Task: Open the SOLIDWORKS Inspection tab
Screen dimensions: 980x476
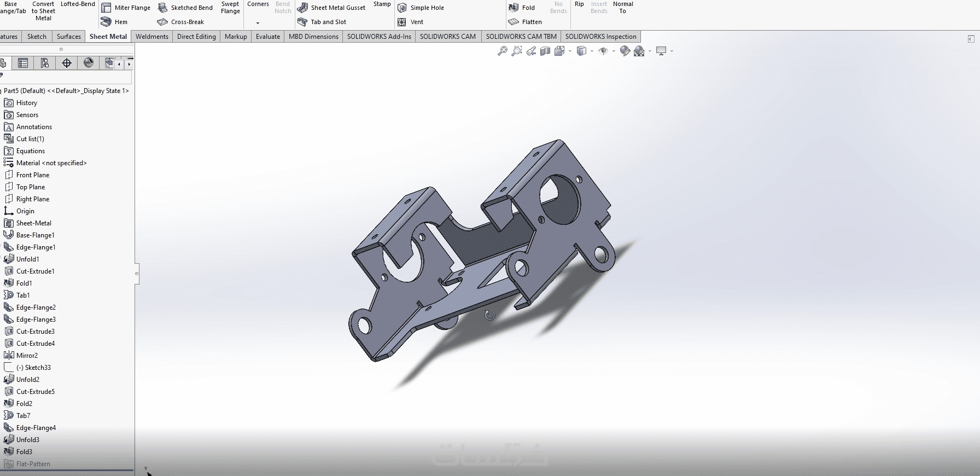Action: click(600, 37)
